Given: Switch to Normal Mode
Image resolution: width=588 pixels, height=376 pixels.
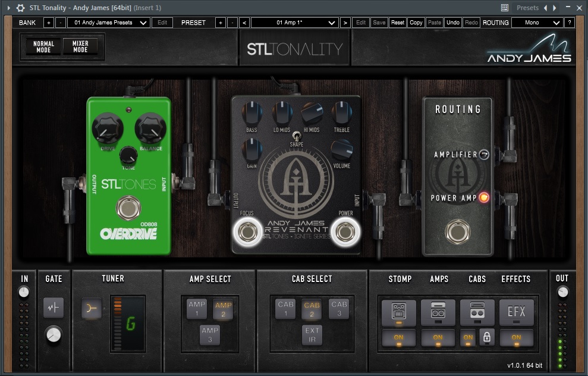Looking at the screenshot, I should [43, 46].
